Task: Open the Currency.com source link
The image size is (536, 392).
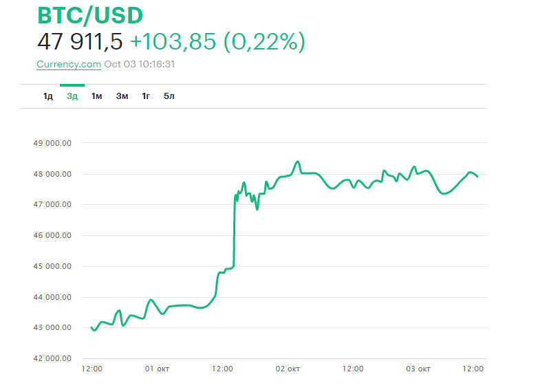Action: point(69,64)
